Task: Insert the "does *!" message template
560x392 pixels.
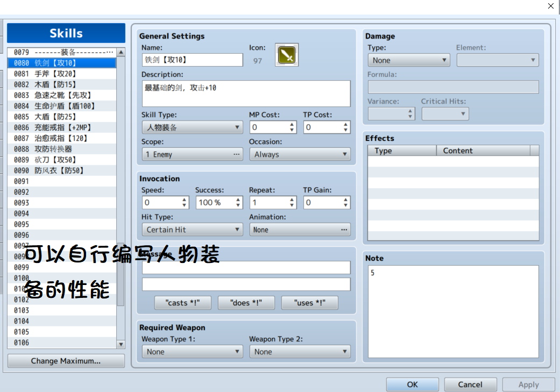Action: (246, 303)
